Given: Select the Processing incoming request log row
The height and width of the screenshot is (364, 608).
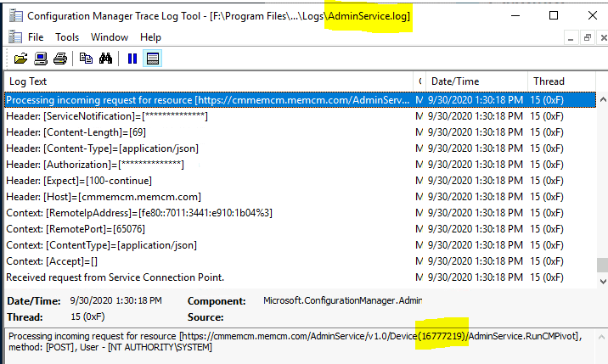Looking at the screenshot, I should tap(300, 100).
